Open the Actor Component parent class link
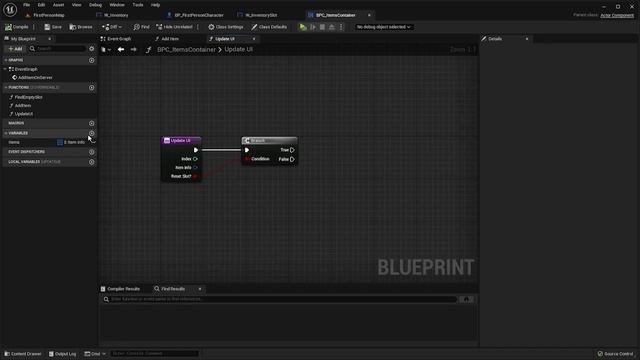The height and width of the screenshot is (360, 640). click(x=617, y=15)
